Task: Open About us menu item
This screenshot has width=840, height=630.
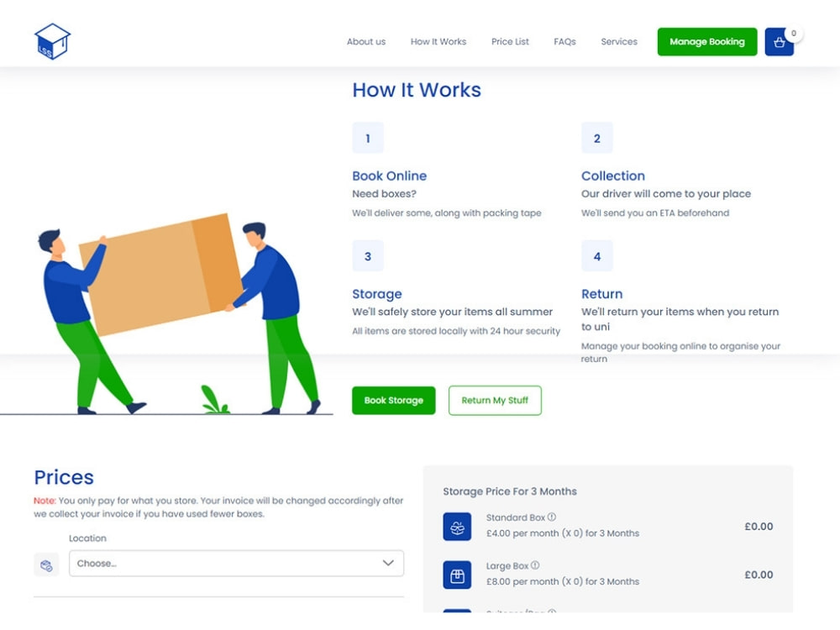Action: 366,41
